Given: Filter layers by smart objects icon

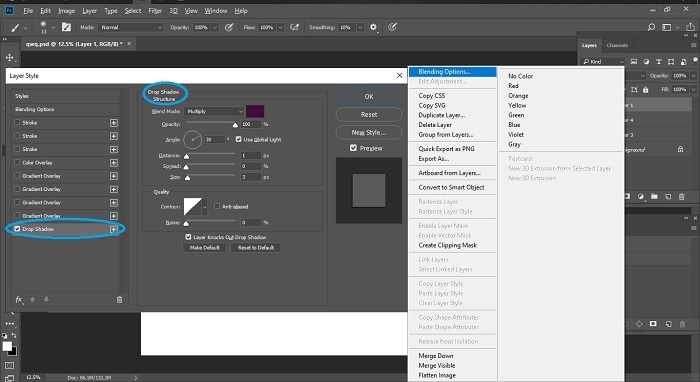Looking at the screenshot, I should point(683,62).
